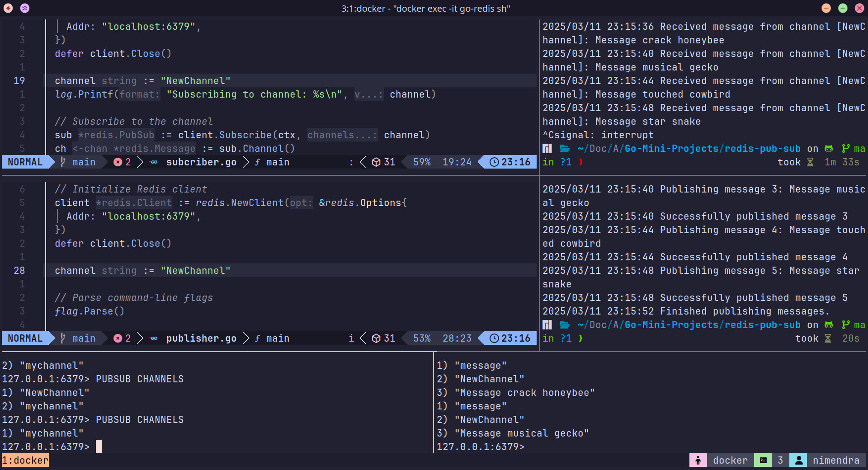Screen dimensions: 868x470
Task: Click the '3) "Message musical gecko"' redis output line
Action: (513, 433)
